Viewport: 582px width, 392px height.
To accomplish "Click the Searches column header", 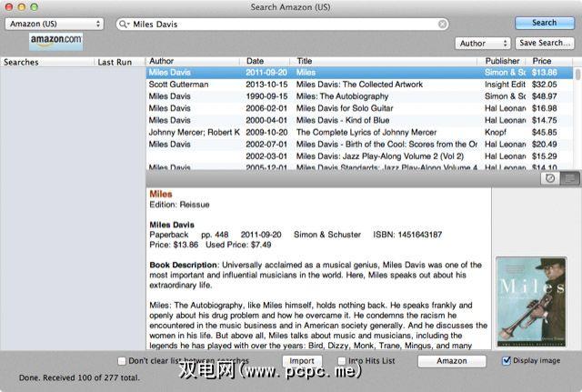I will pos(46,62).
